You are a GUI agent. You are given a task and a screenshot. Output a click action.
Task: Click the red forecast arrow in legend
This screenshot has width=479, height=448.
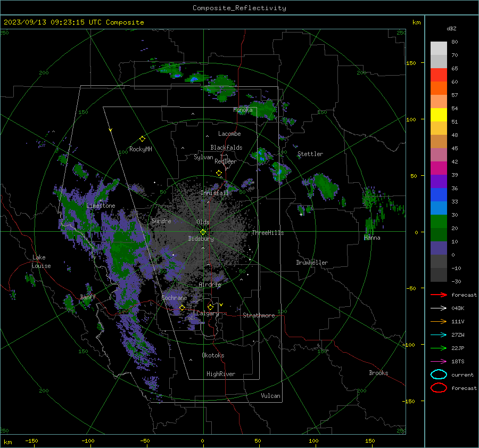[x=439, y=295]
